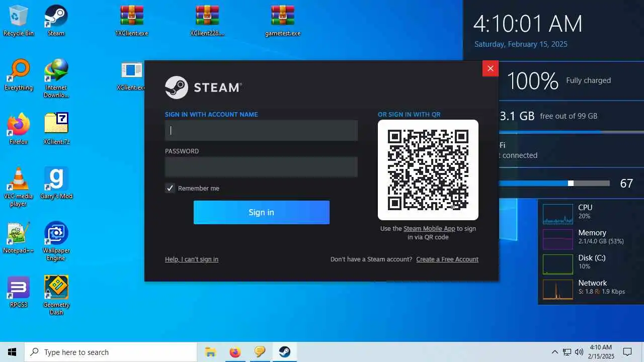Click the free out of 99 GB text
Screen dimensions: 644x362
click(x=569, y=116)
